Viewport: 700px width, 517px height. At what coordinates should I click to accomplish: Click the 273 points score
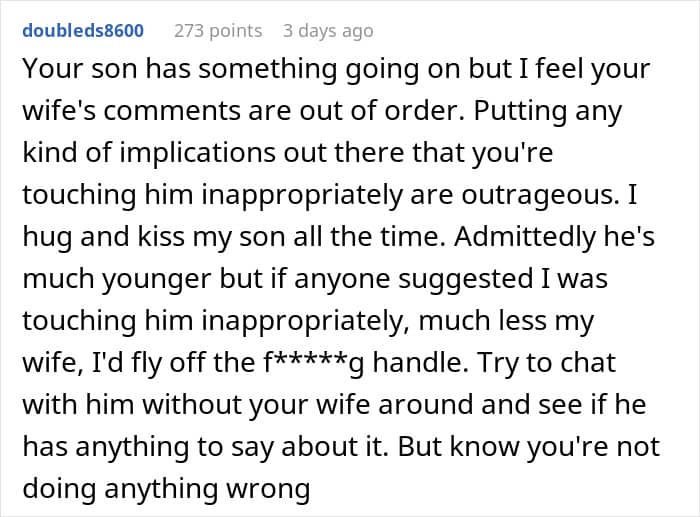pyautogui.click(x=218, y=31)
